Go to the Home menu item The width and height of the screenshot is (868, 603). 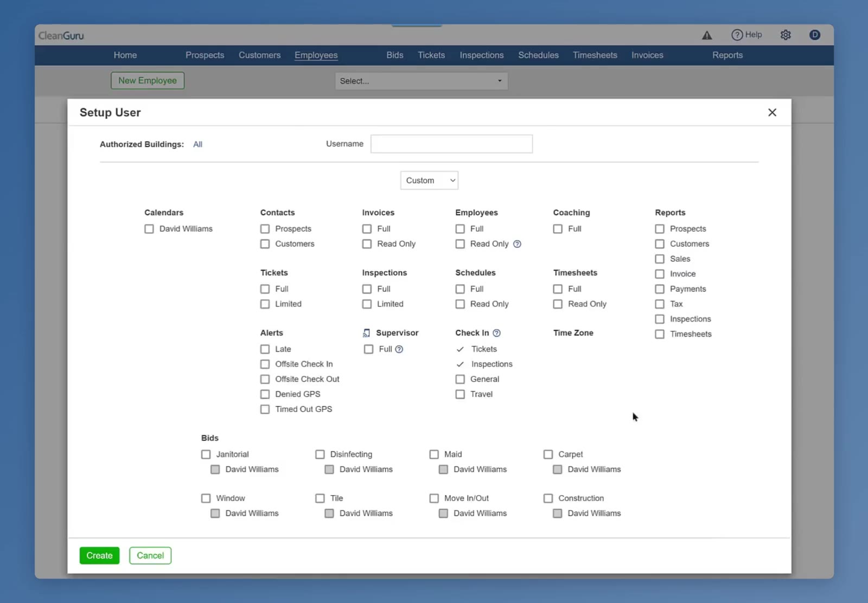pyautogui.click(x=125, y=55)
